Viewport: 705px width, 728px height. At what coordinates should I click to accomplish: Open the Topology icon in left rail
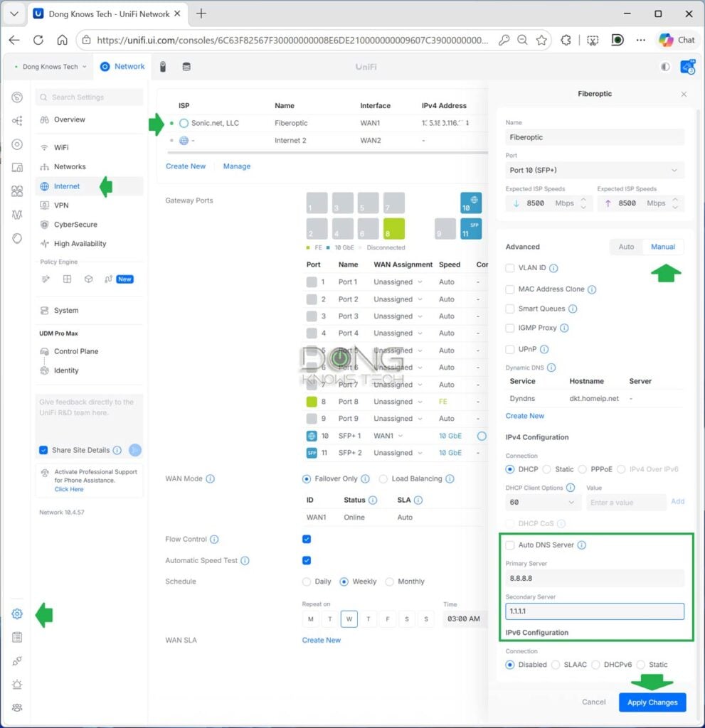17,121
